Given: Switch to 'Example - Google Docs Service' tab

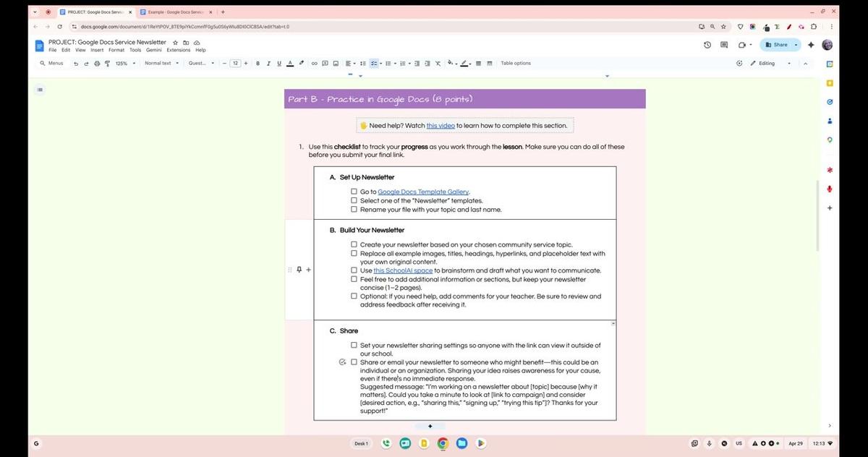Looking at the screenshot, I should [175, 12].
